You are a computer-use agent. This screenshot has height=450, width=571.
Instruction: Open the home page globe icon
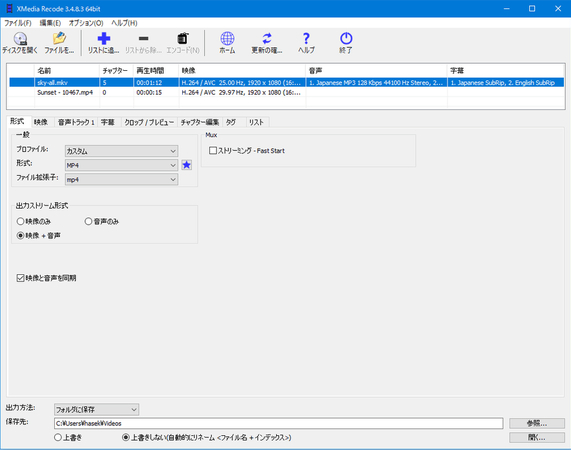pyautogui.click(x=227, y=38)
